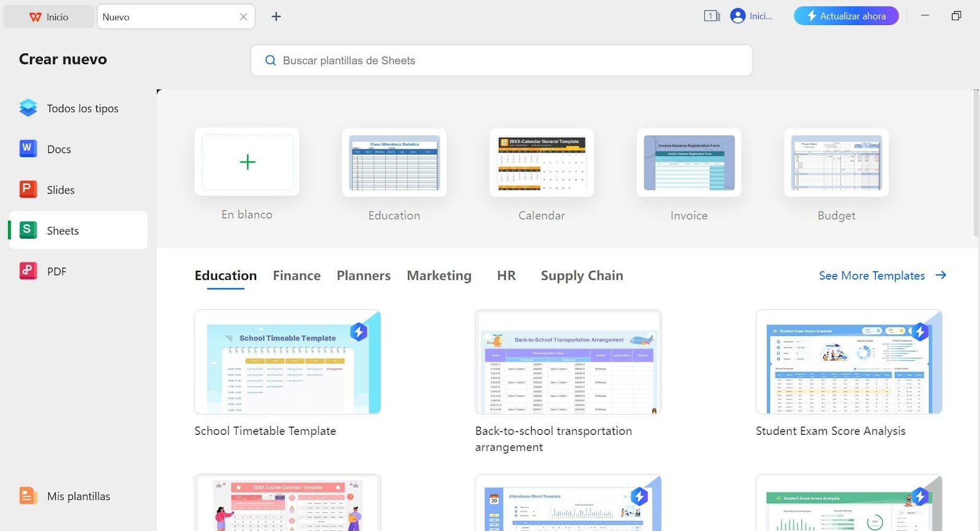
Task: Open Mis plantillas in sidebar
Action: pos(78,496)
